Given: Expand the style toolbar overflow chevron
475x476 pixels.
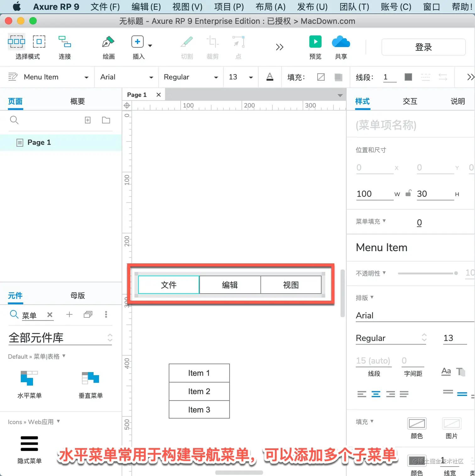Looking at the screenshot, I should (470, 77).
